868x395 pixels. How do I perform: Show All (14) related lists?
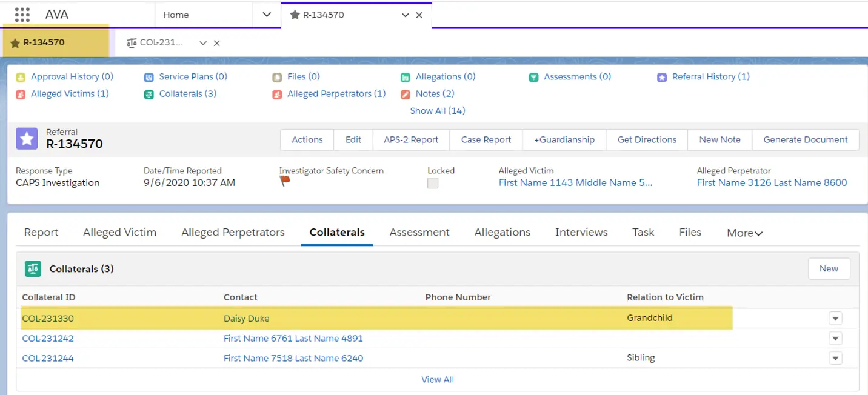pos(438,111)
